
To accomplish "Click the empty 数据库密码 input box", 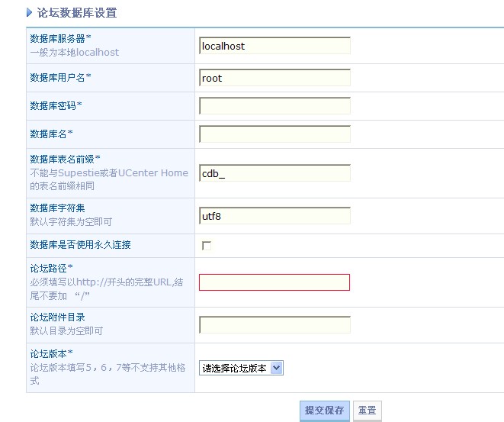I will coord(274,106).
